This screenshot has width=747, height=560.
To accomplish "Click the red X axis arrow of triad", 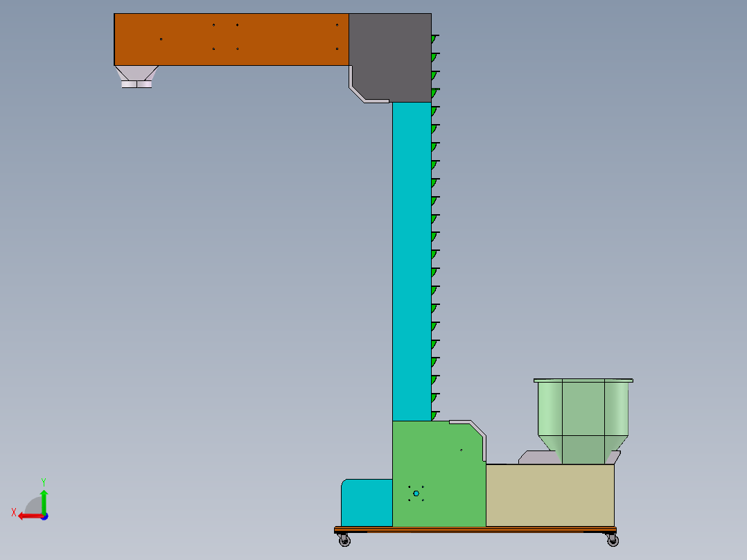I will point(30,516).
